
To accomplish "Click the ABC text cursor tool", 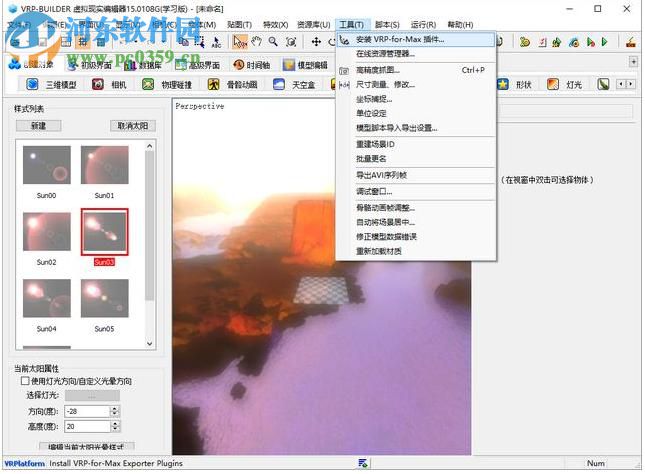I will 216,42.
